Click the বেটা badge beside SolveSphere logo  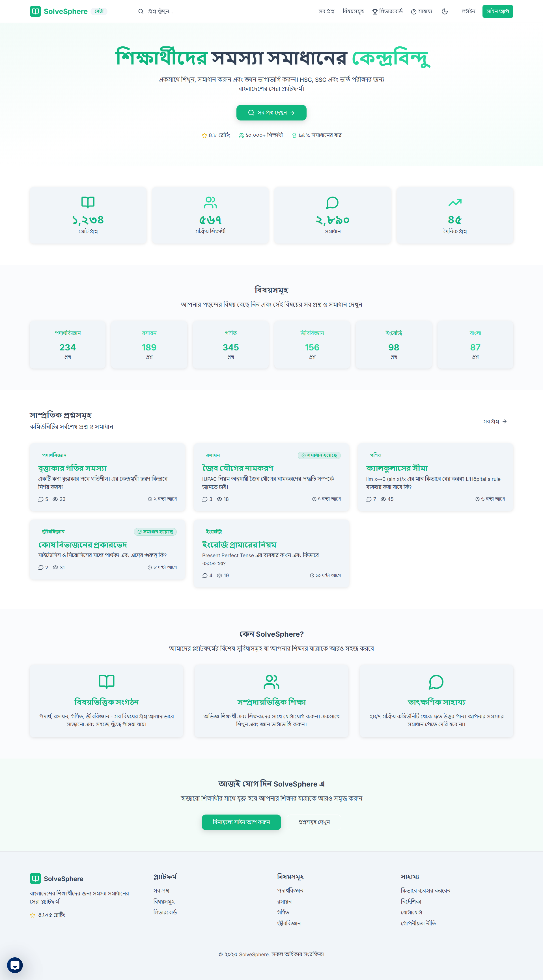tap(99, 11)
